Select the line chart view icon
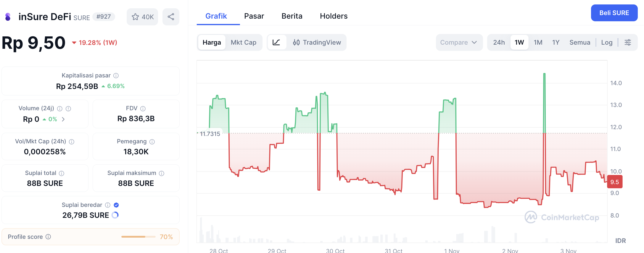The height and width of the screenshot is (253, 644). pos(276,42)
